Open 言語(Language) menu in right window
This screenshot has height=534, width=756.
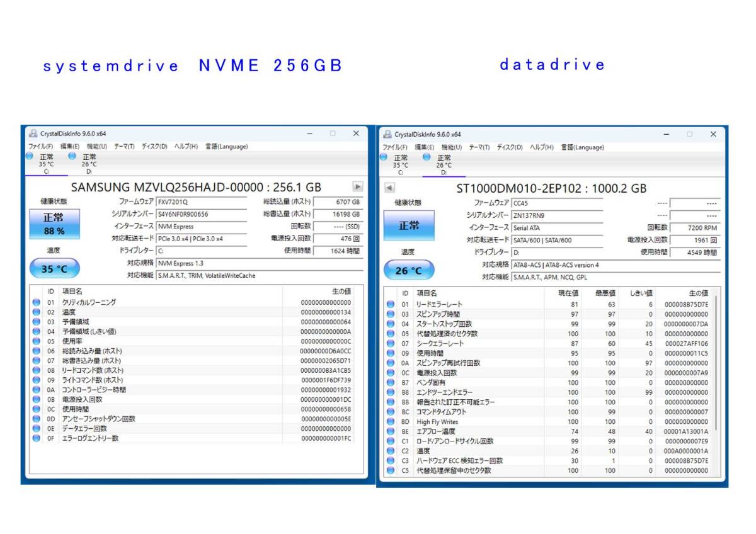[x=582, y=147]
